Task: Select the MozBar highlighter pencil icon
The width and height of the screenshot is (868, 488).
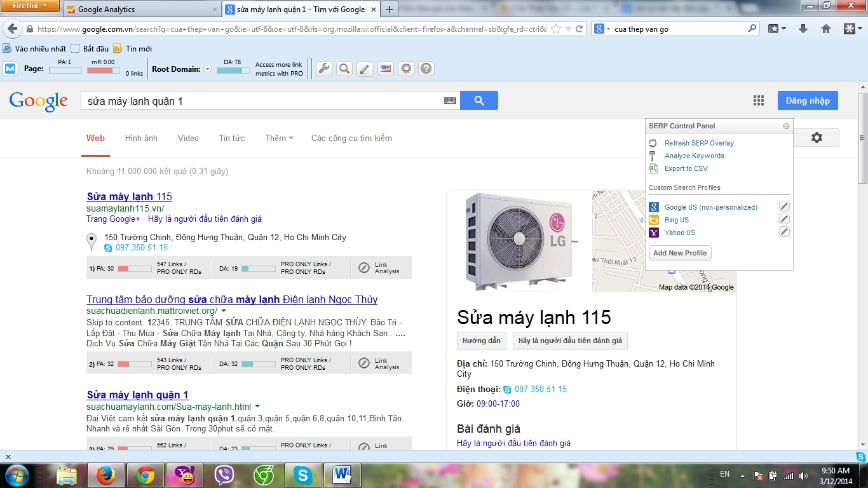Action: coord(365,69)
